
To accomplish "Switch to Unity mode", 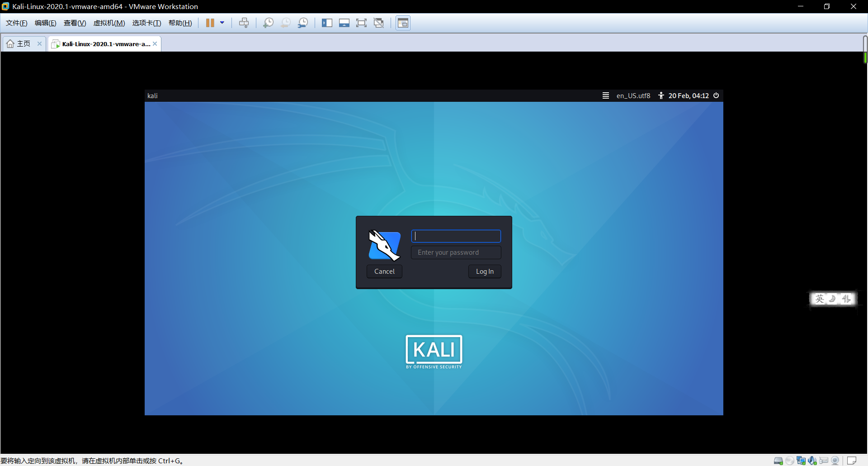I will 379,23.
